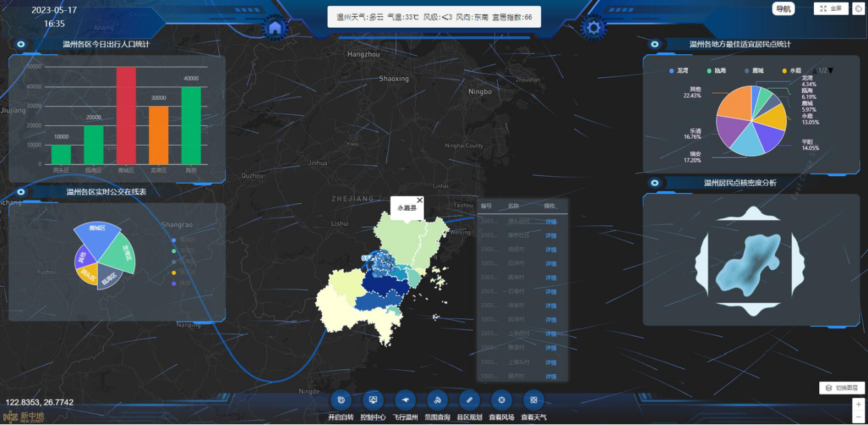Click the green 龙湾区 legend dot in bus chart

pyautogui.click(x=174, y=251)
